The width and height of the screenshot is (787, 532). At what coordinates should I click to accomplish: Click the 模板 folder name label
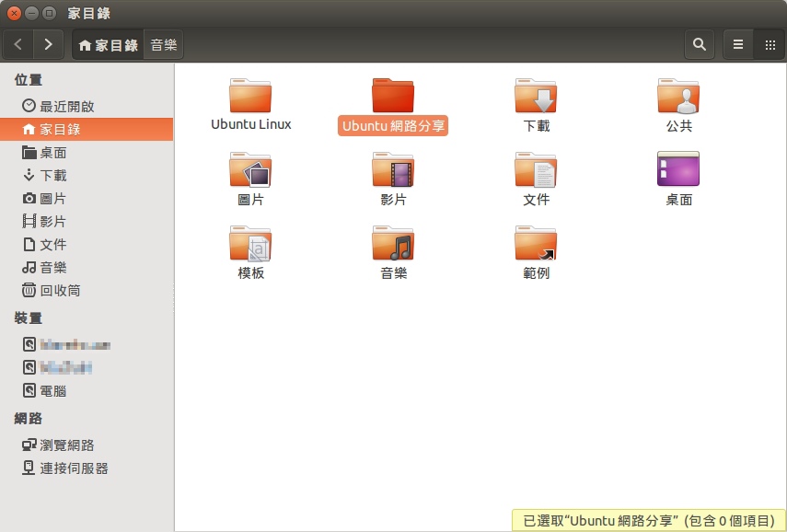point(251,273)
